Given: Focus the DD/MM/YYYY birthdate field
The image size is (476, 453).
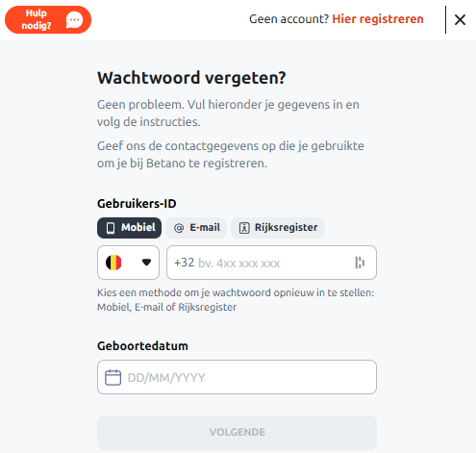Looking at the screenshot, I should 237,377.
